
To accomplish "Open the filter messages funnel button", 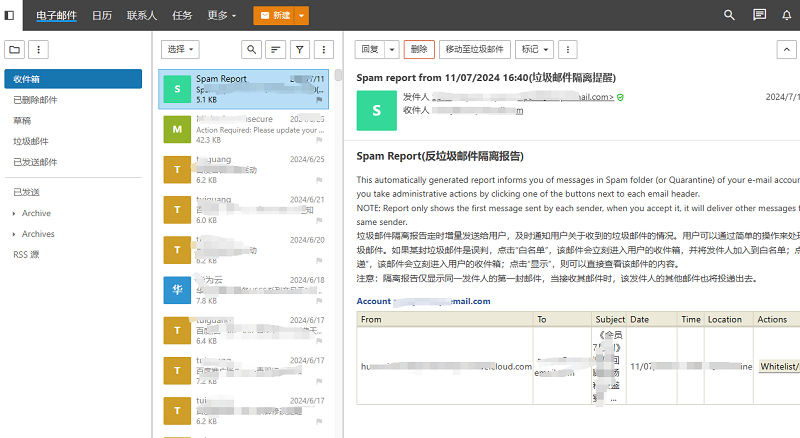I will coord(299,50).
